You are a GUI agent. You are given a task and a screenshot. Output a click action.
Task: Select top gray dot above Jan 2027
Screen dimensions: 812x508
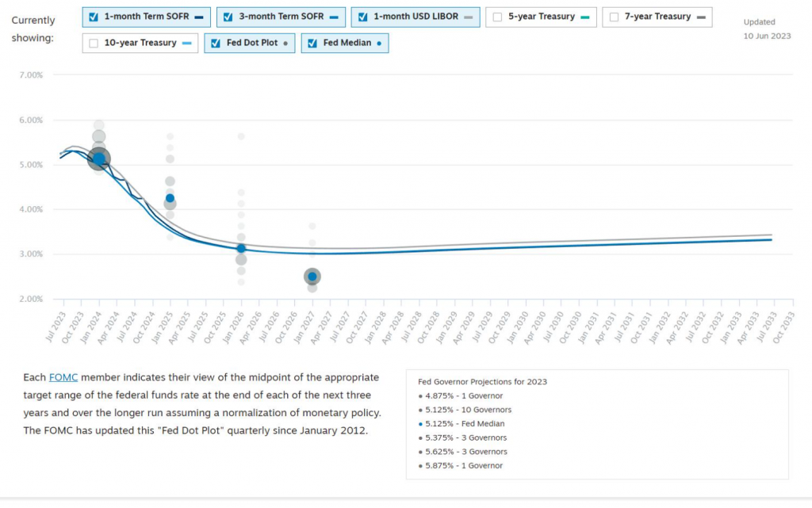tap(312, 226)
